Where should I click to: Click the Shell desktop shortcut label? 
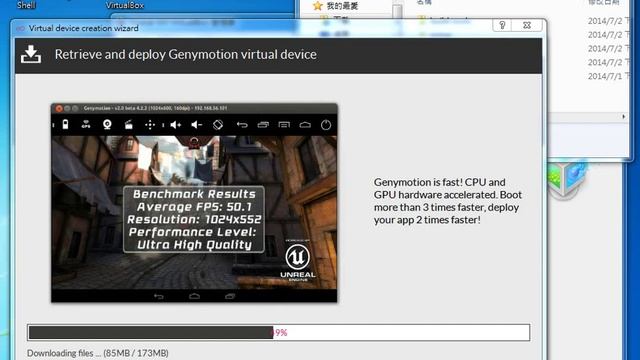[x=26, y=5]
